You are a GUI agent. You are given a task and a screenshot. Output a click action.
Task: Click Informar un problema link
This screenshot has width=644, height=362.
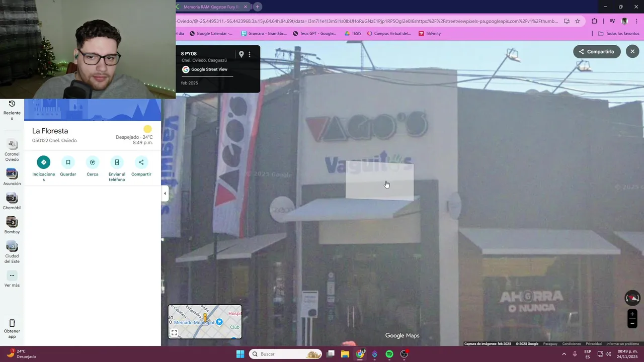(622, 344)
